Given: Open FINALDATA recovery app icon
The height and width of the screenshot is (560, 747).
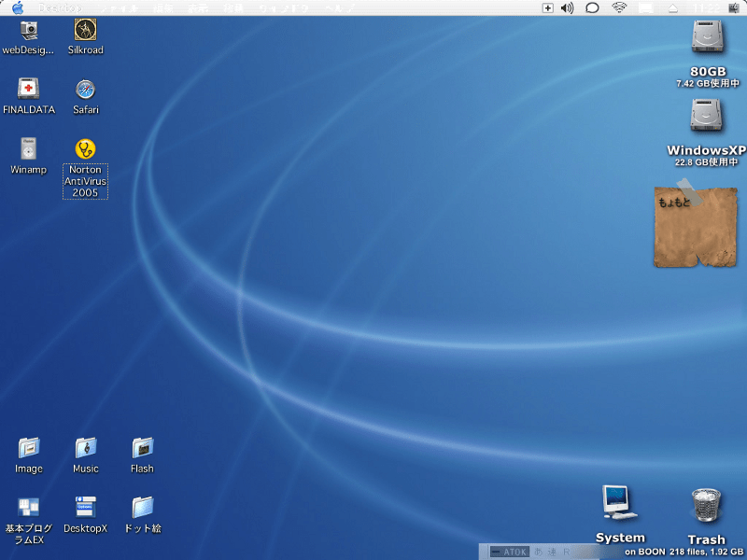Looking at the screenshot, I should pos(29,90).
